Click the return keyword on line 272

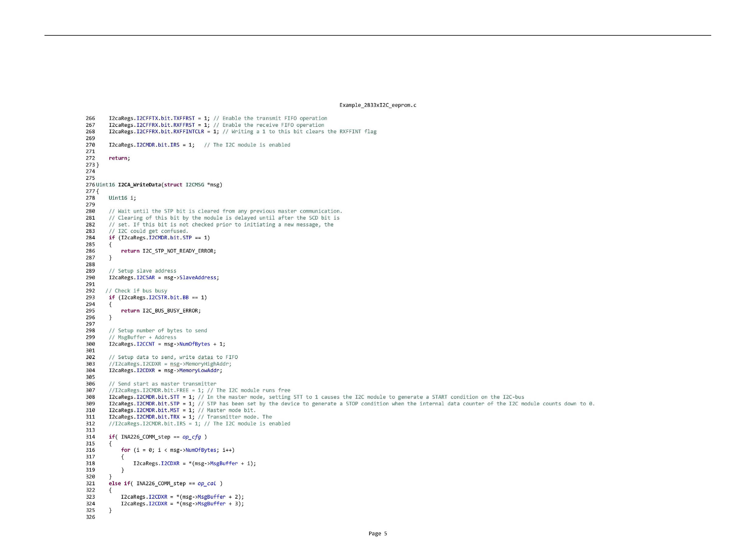118,158
